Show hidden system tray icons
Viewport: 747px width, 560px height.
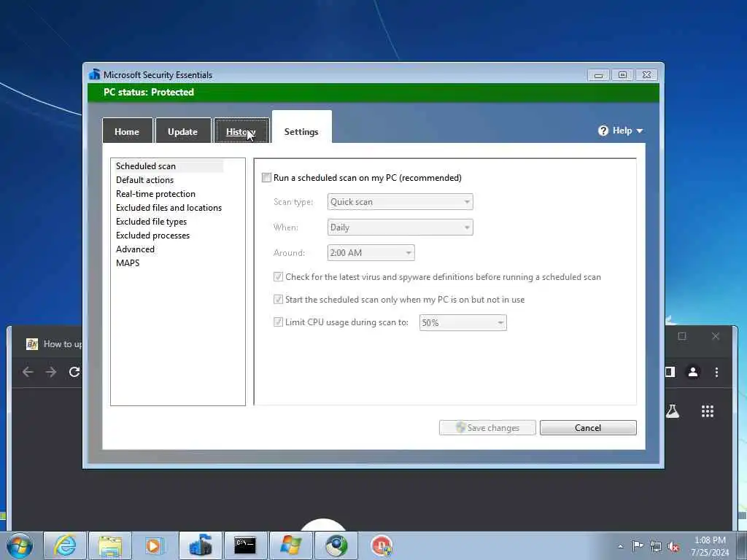tap(620, 546)
